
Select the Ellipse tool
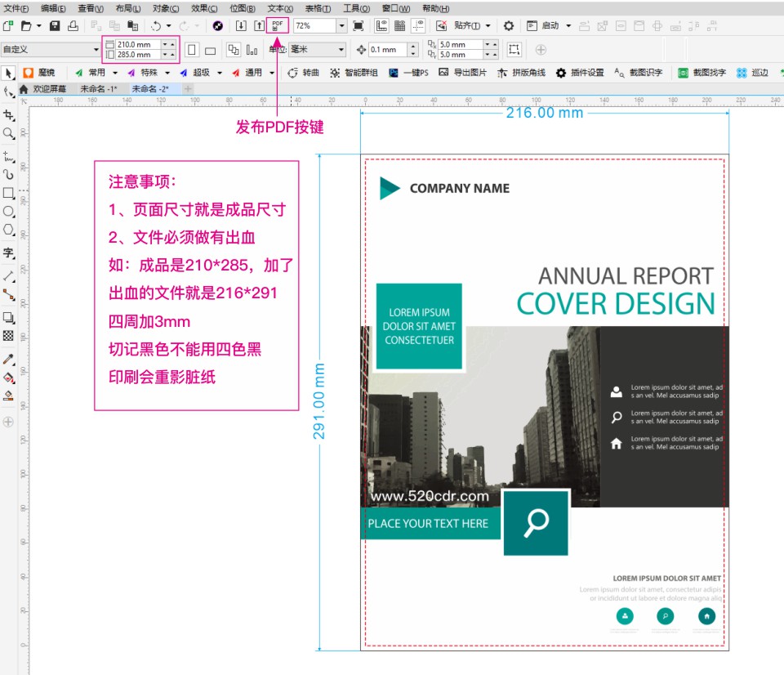pyautogui.click(x=8, y=211)
